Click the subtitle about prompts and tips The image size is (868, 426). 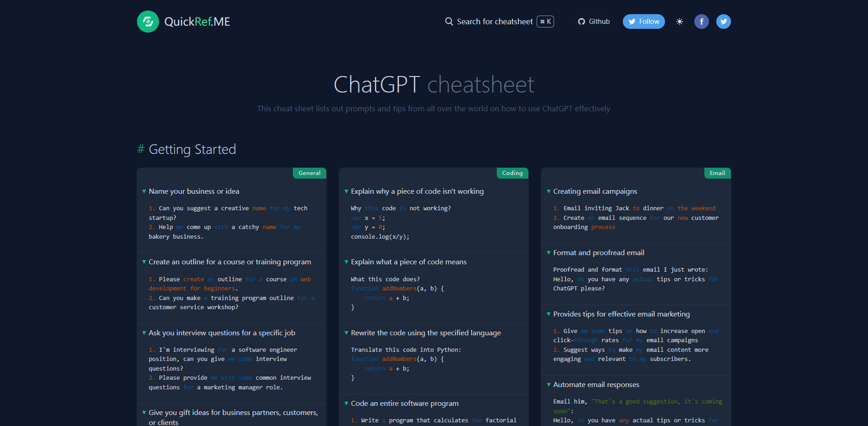(x=434, y=109)
